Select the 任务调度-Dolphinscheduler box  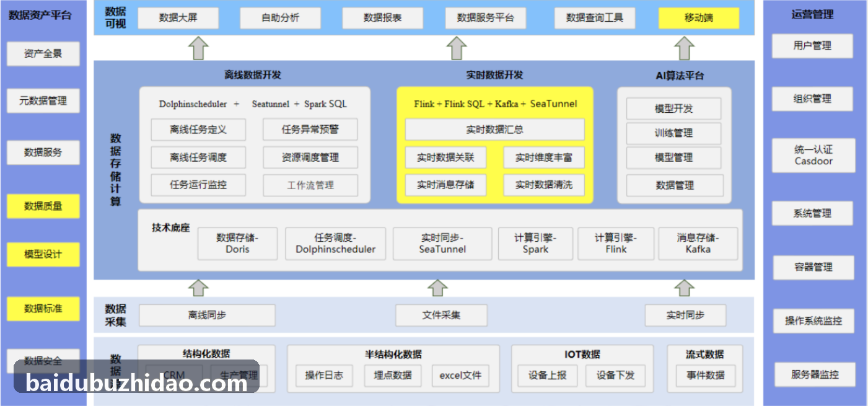coord(335,244)
